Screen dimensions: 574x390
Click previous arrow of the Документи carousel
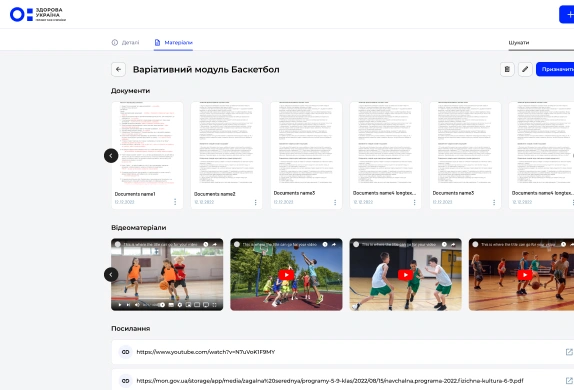click(111, 156)
